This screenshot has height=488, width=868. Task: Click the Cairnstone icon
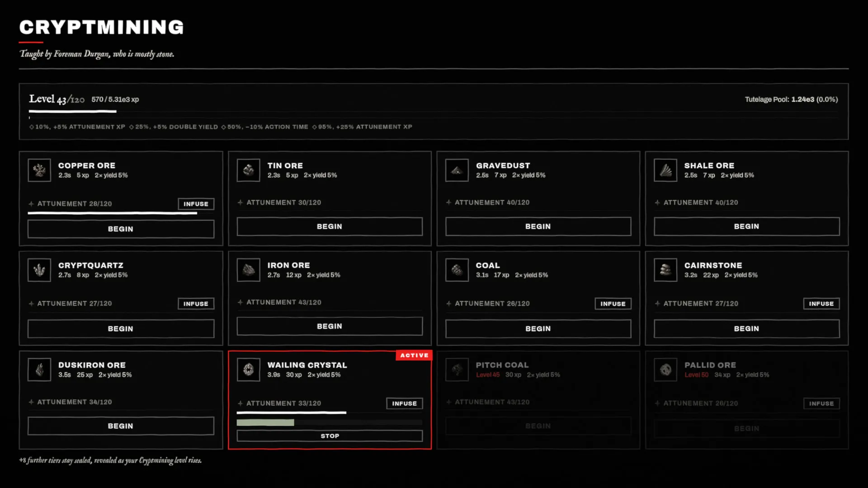[665, 270]
